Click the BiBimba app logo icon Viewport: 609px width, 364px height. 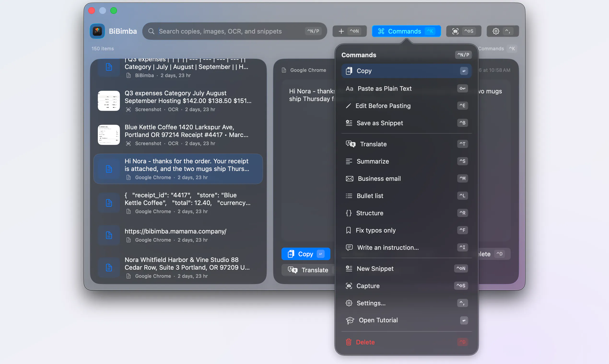click(97, 31)
